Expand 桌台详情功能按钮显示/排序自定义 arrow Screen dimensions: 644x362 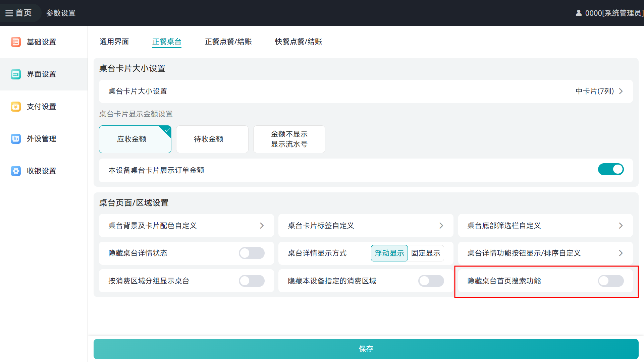(x=621, y=253)
